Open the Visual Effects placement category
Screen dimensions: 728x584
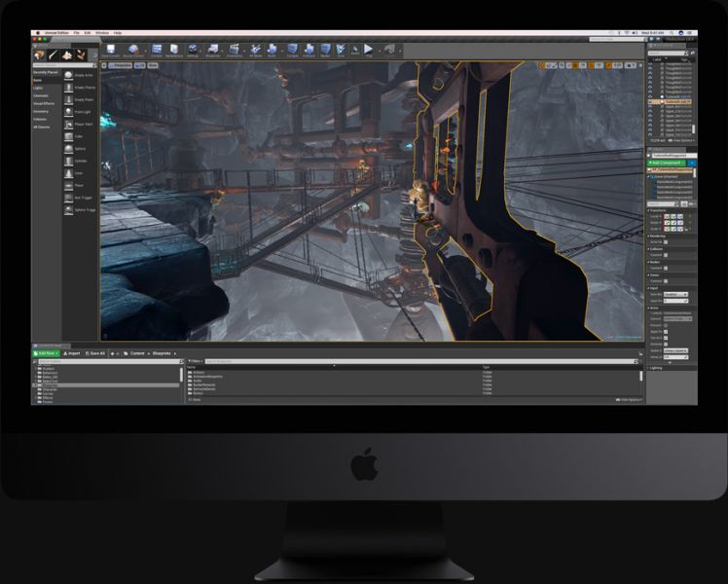click(x=44, y=103)
